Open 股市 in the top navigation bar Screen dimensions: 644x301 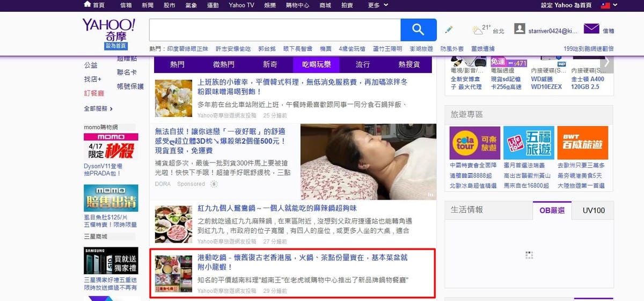tap(169, 5)
